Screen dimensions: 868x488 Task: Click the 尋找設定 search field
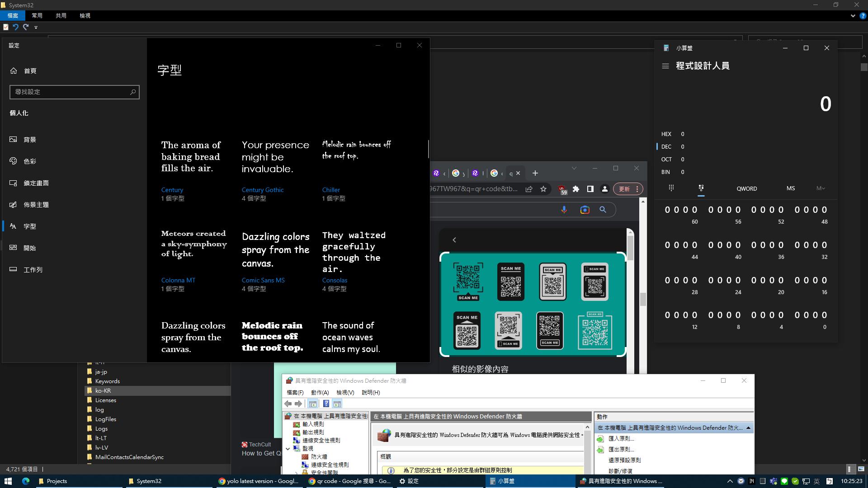pos(75,92)
